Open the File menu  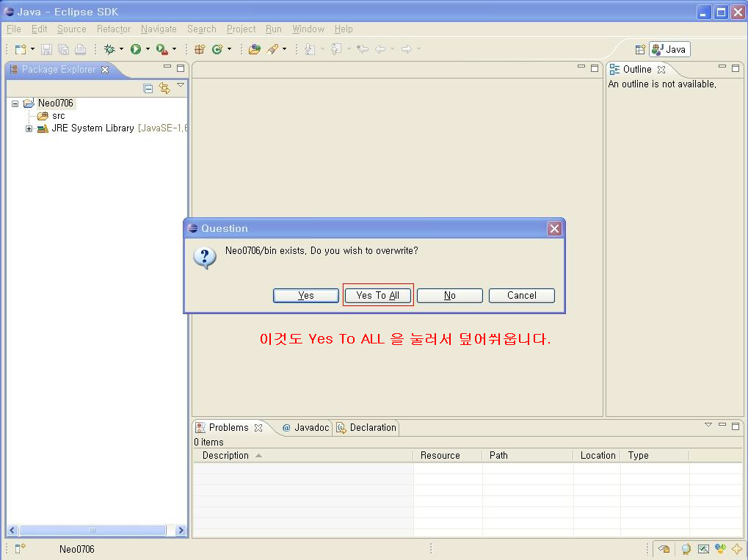[x=14, y=29]
